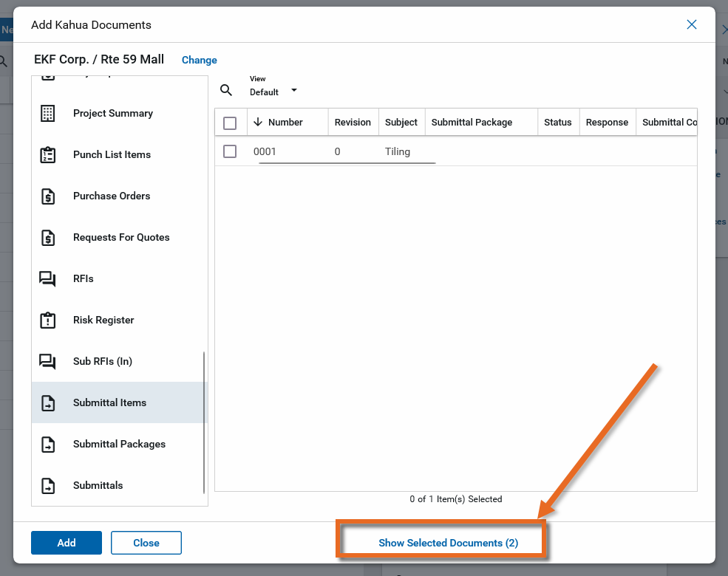Sort by the Number column header
This screenshot has height=576, width=728.
point(285,123)
